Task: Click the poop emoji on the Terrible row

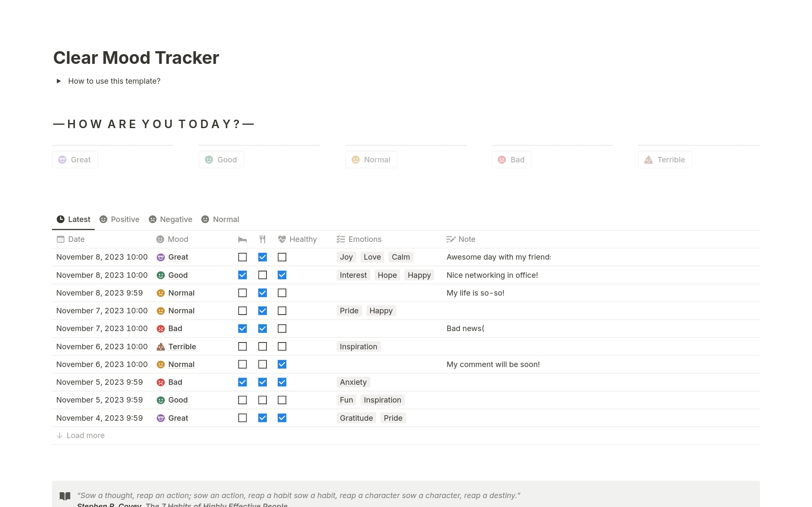Action: click(x=160, y=346)
